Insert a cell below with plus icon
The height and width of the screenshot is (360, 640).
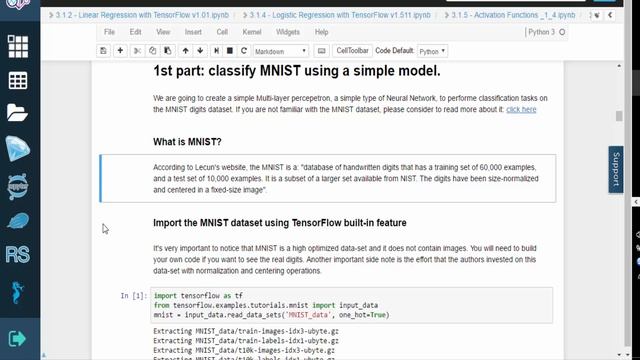pyautogui.click(x=120, y=51)
